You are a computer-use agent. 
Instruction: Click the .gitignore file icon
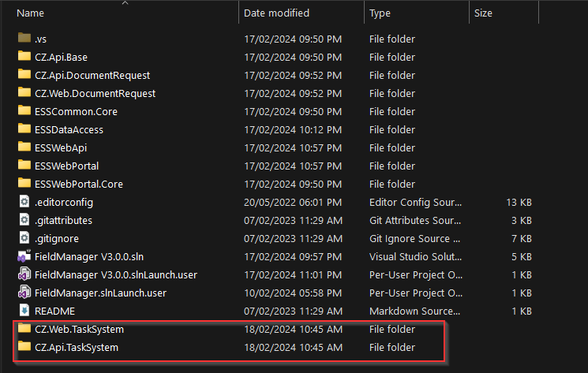24,238
